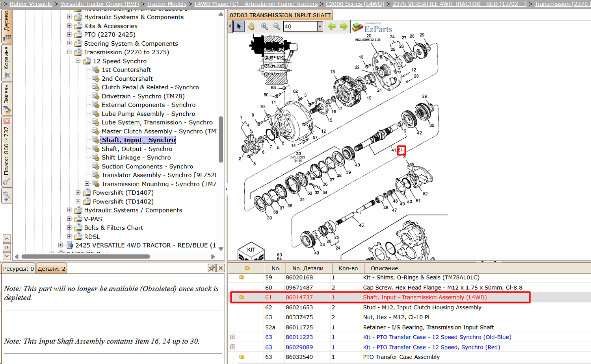Close the notes panel
Image resolution: width=591 pixels, height=364 pixels.
pyautogui.click(x=221, y=268)
